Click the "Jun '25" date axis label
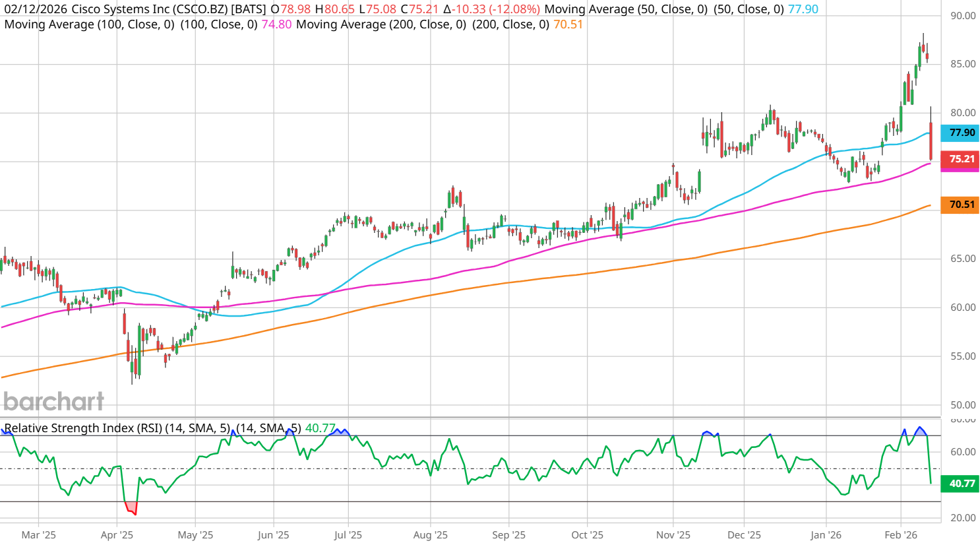 274,535
